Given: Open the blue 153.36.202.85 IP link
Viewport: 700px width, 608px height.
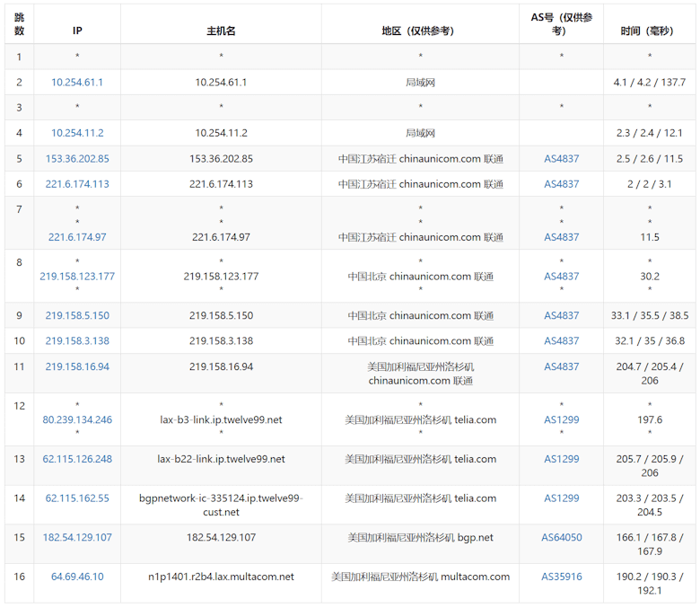Looking at the screenshot, I should [x=77, y=159].
